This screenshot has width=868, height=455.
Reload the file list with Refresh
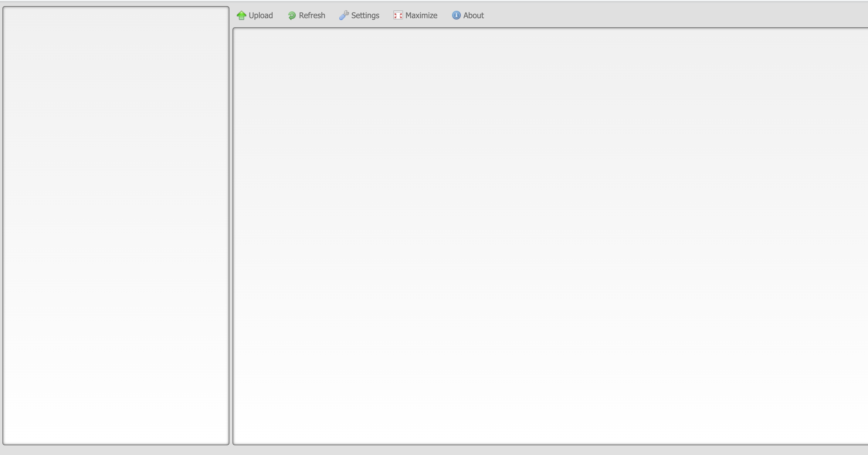(x=306, y=15)
